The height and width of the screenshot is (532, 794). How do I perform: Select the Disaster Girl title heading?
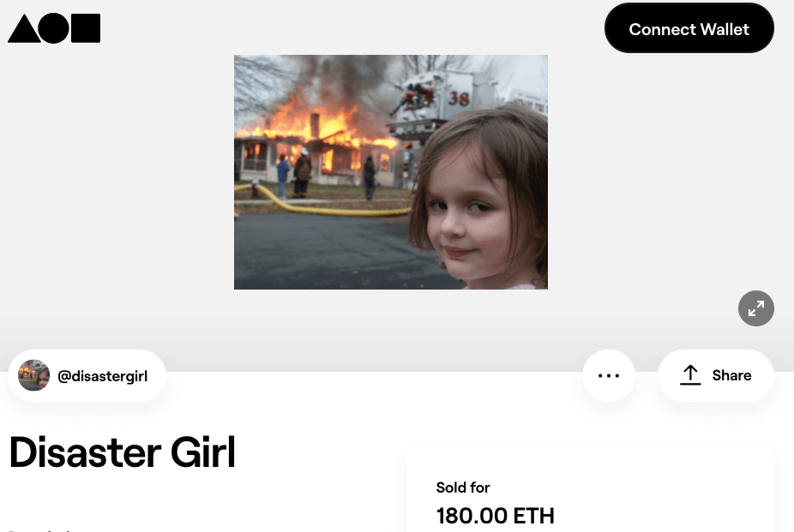[123, 452]
